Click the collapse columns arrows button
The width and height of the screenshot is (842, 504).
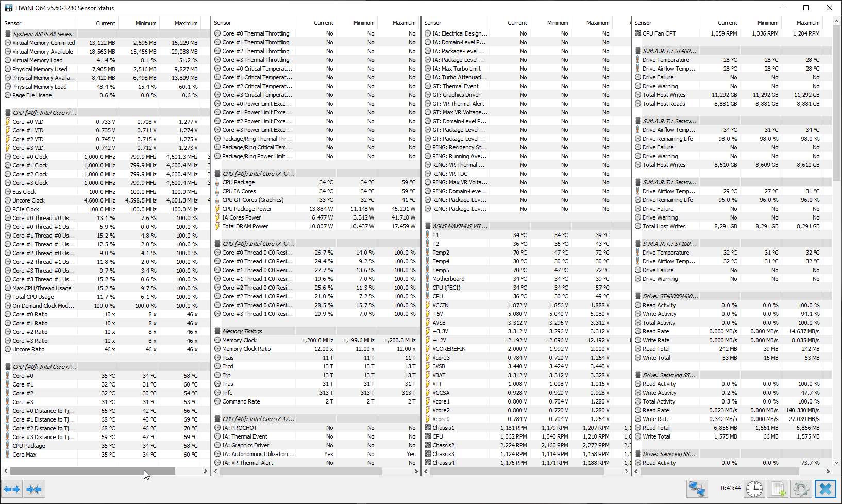click(x=34, y=489)
